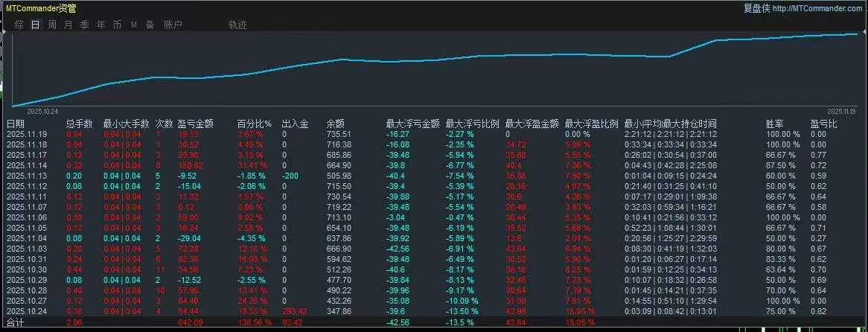The width and height of the screenshot is (868, 332).
Task: Open the 季 quarterly tab
Action: click(85, 25)
